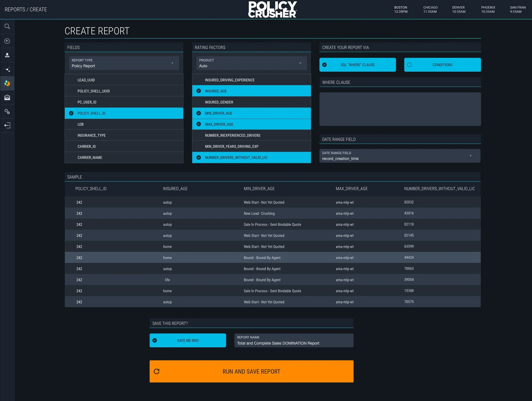Open the DATE RANGE FIELD dropdown
532x401 pixels.
(x=400, y=156)
